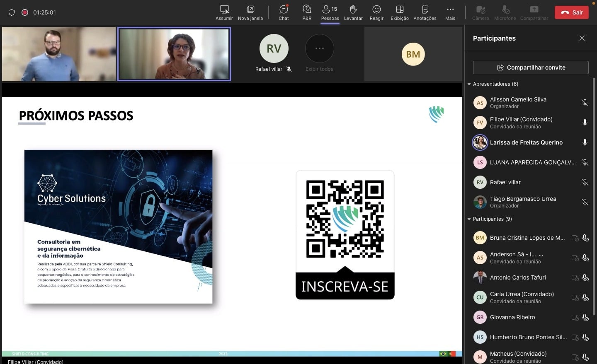This screenshot has width=597, height=364.
Task: Click Giovanna Ribeiro mic icon
Action: (585, 317)
